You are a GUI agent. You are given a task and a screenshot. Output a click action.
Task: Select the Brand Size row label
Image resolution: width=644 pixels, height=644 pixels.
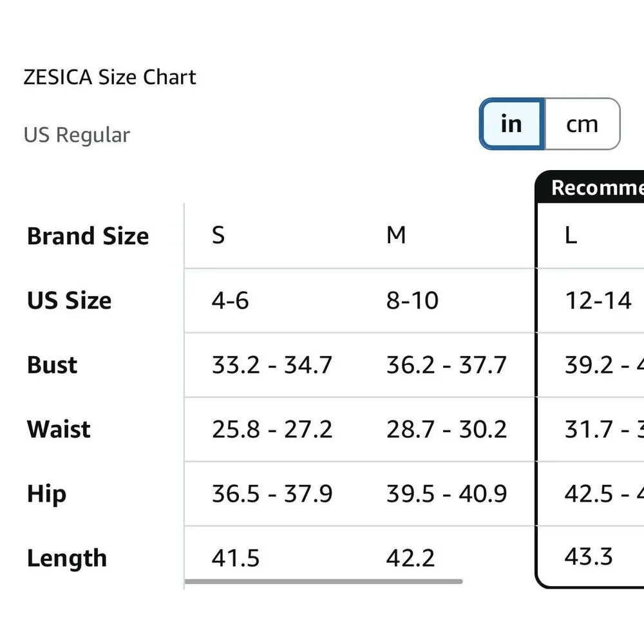pyautogui.click(x=87, y=236)
